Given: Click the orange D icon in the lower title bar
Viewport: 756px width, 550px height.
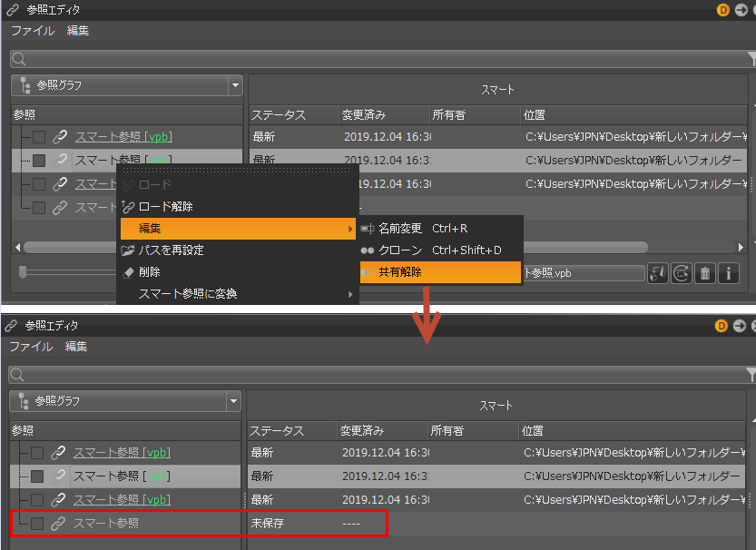Looking at the screenshot, I should (721, 326).
